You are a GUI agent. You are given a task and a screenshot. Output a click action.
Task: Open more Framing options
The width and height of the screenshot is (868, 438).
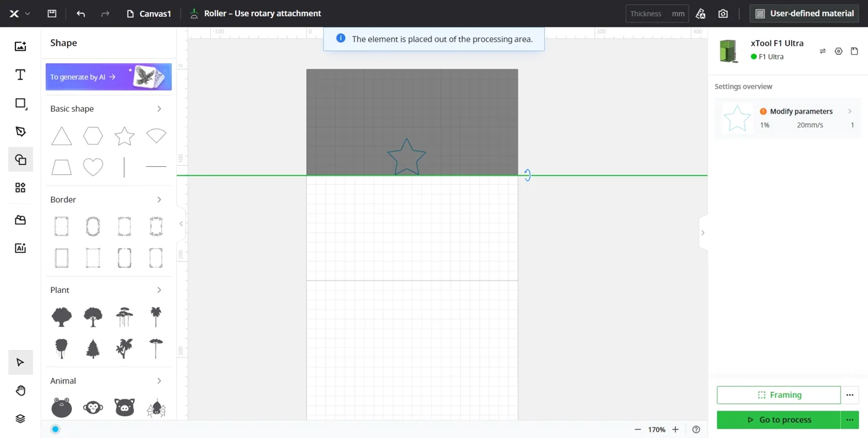coord(850,395)
